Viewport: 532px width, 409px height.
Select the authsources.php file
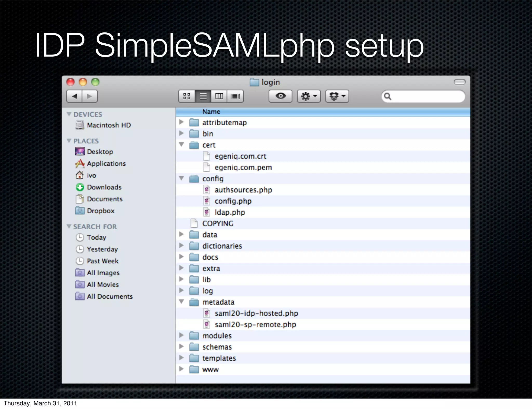(x=323, y=190)
